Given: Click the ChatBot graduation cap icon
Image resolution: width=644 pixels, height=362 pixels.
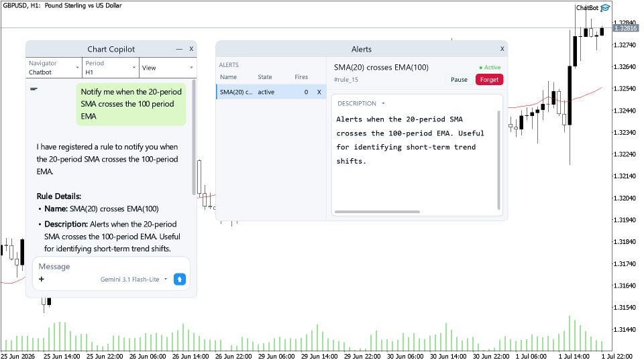Looking at the screenshot, I should 605,8.
